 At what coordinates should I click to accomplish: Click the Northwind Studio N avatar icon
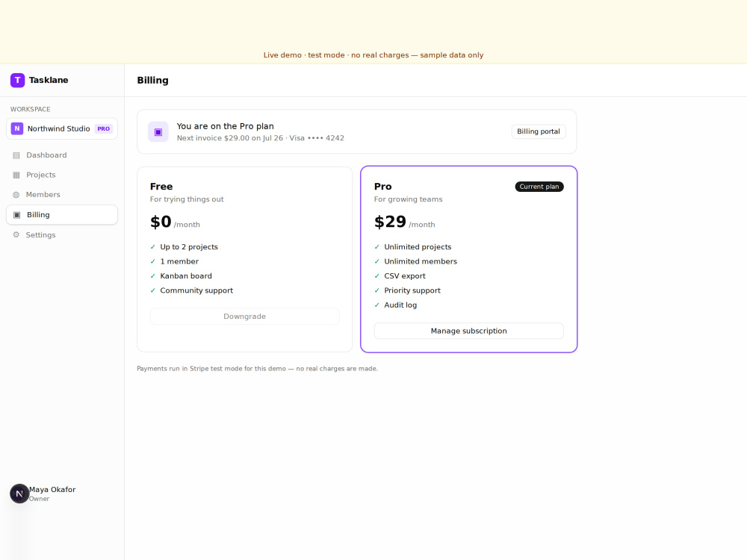click(17, 128)
